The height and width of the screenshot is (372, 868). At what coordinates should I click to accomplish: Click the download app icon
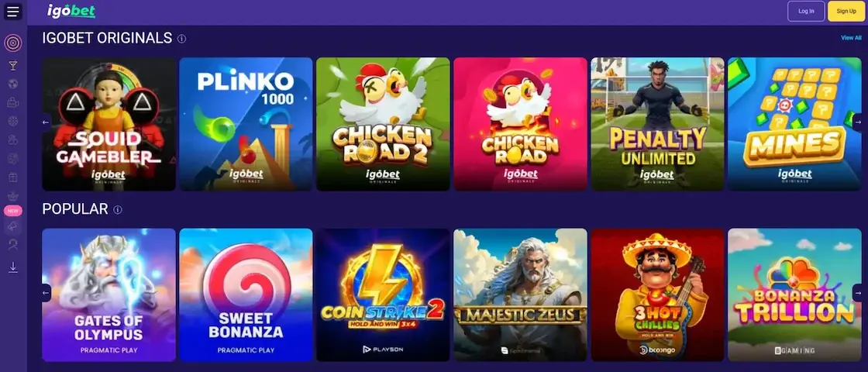tap(12, 267)
